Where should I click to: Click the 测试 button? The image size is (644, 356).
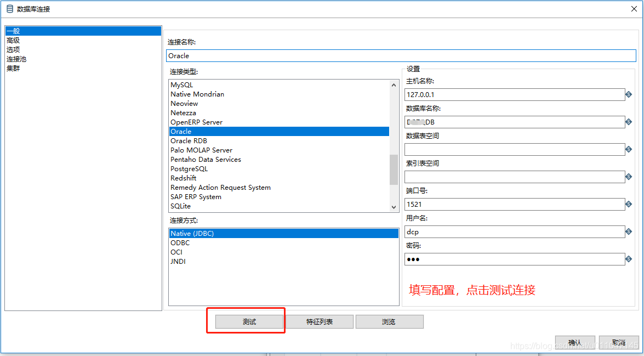pyautogui.click(x=249, y=321)
